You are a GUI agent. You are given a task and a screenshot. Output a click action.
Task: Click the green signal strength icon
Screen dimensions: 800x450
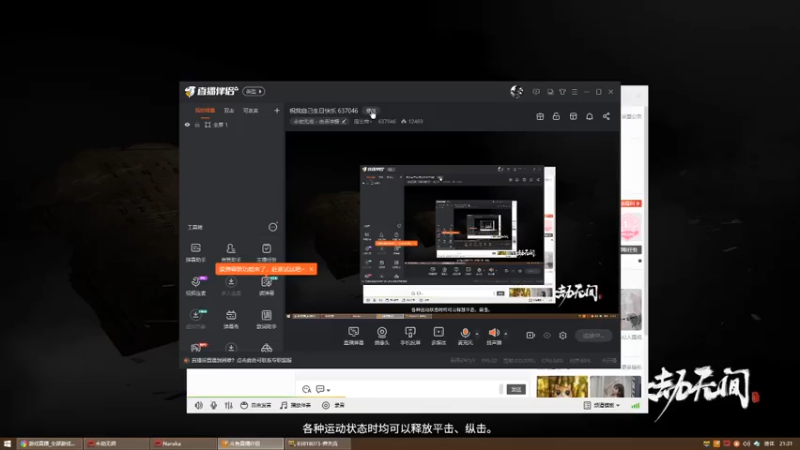pyautogui.click(x=635, y=406)
